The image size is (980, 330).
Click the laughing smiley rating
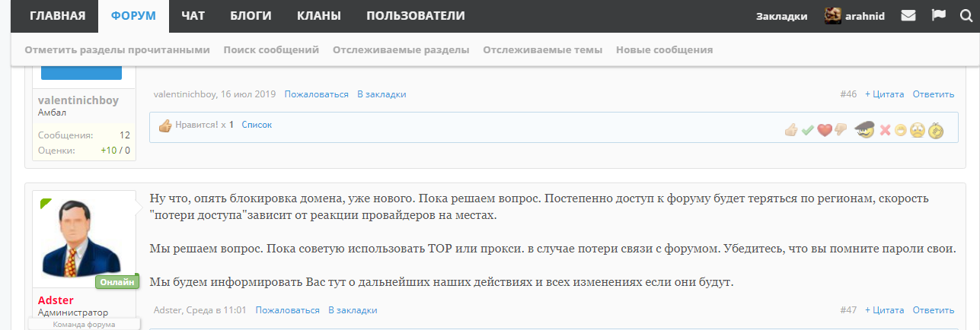pos(900,130)
